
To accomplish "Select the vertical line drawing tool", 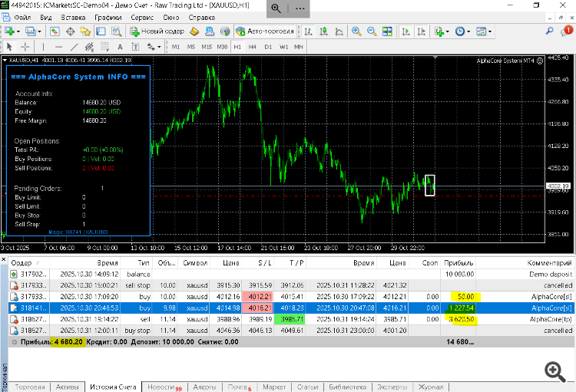I will [45, 47].
